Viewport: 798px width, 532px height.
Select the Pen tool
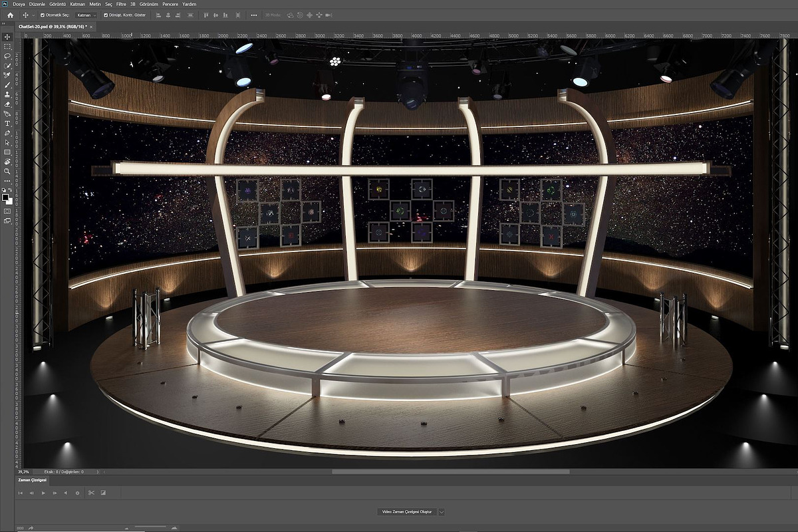coord(7,133)
